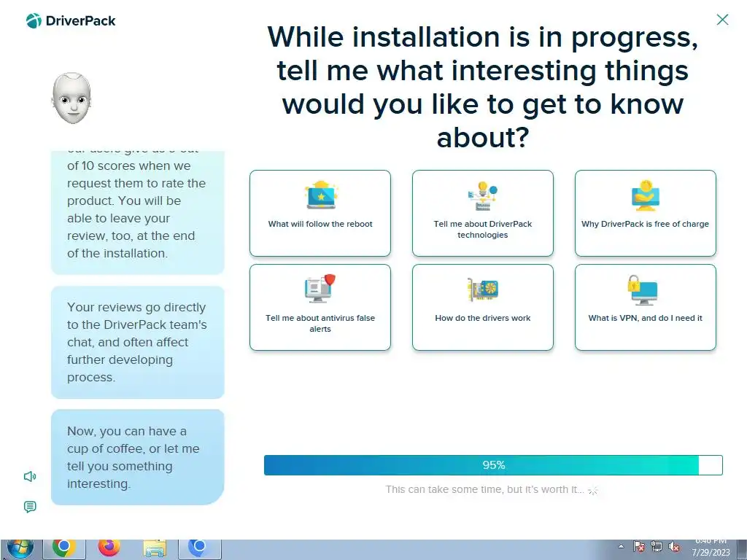This screenshot has width=747, height=560.
Task: Click 'This can take some time' status text
Action: (484, 489)
